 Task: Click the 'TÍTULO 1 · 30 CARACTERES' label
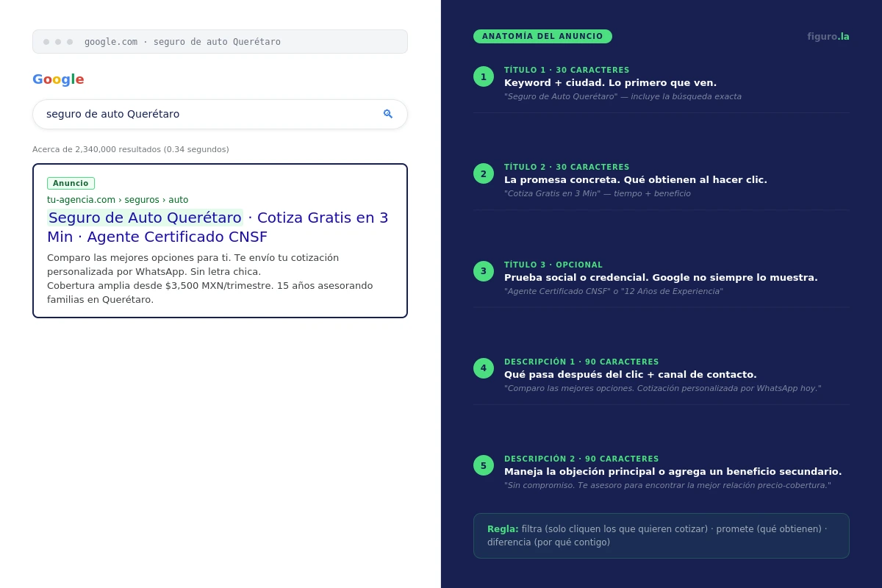(x=567, y=71)
